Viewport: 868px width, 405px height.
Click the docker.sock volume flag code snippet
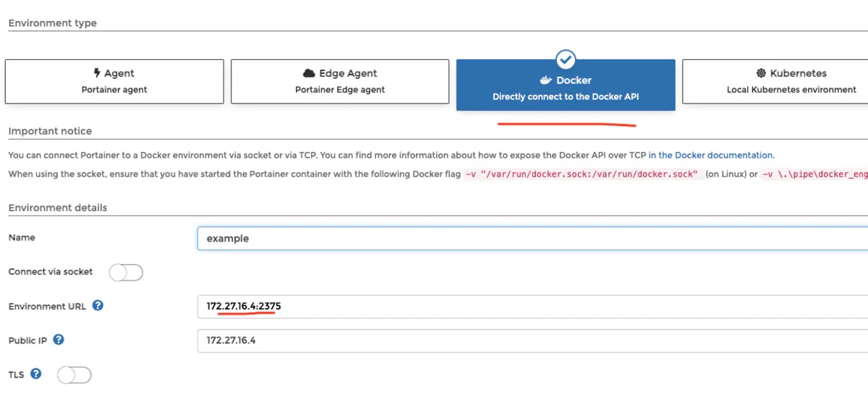(582, 174)
